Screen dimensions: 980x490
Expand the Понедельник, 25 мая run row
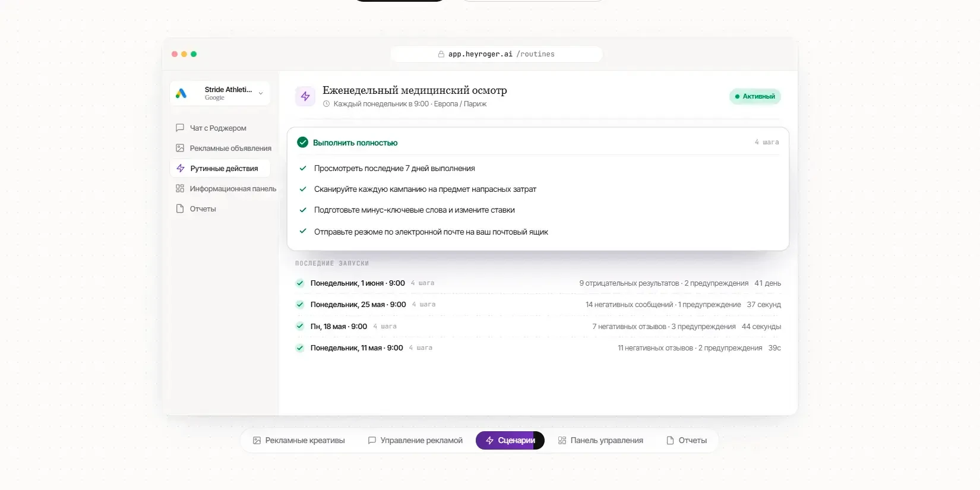(x=538, y=305)
